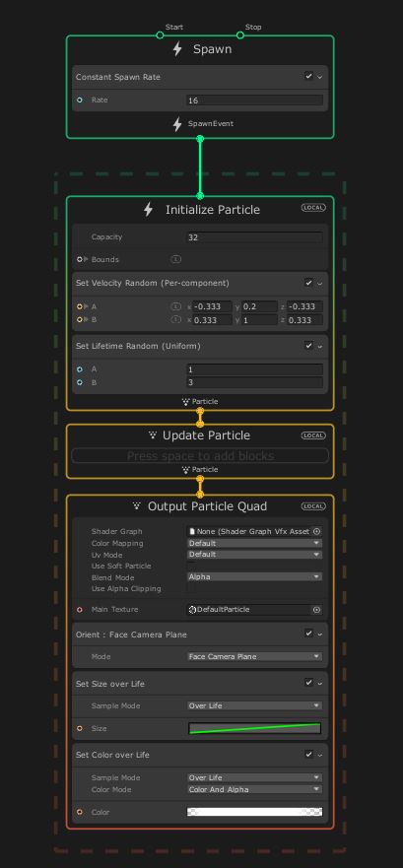Click the Initialize Particle input connector
Image resolution: width=403 pixels, height=868 pixels.
click(200, 196)
